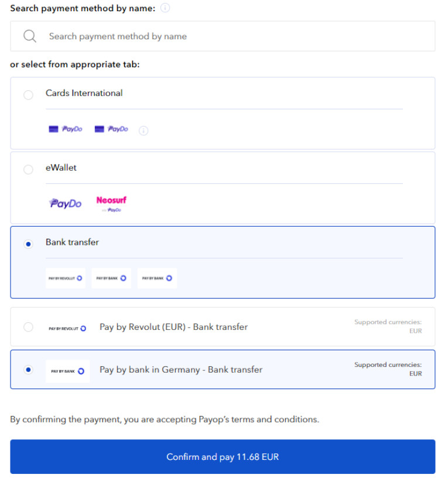Select second PayDo card logo
Viewport: 448px width, 488px height.
[x=111, y=129]
